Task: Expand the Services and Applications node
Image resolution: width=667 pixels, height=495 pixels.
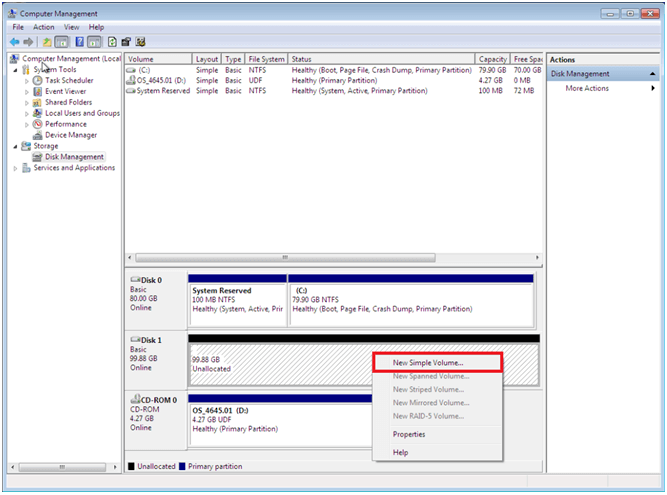Action: coord(15,168)
